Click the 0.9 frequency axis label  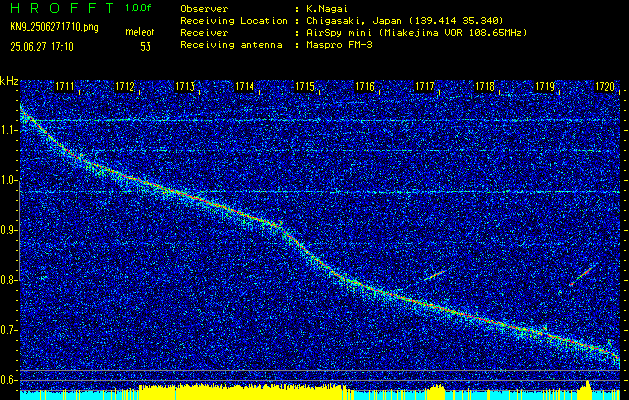click(x=8, y=230)
